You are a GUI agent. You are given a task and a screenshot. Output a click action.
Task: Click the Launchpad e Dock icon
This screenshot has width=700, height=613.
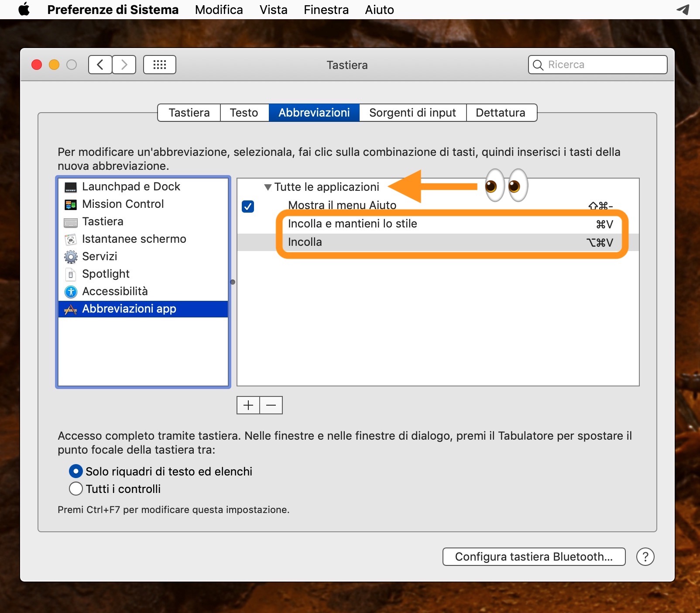click(71, 187)
